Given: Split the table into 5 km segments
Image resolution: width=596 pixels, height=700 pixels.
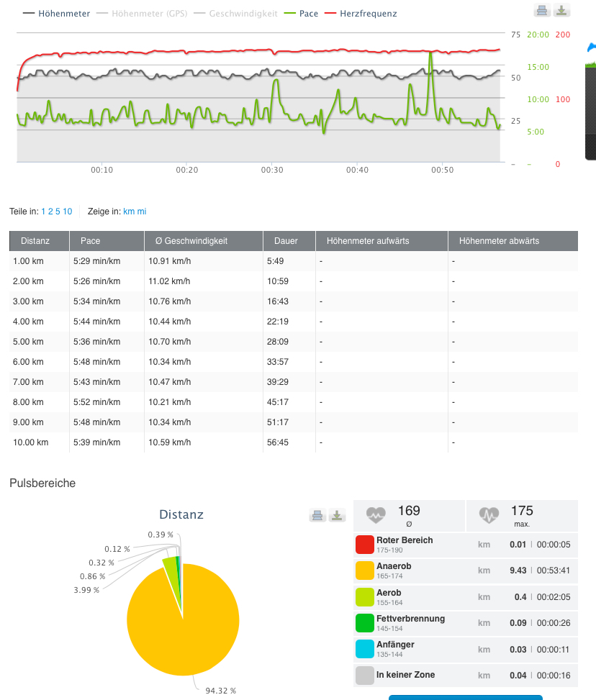Looking at the screenshot, I should point(58,212).
